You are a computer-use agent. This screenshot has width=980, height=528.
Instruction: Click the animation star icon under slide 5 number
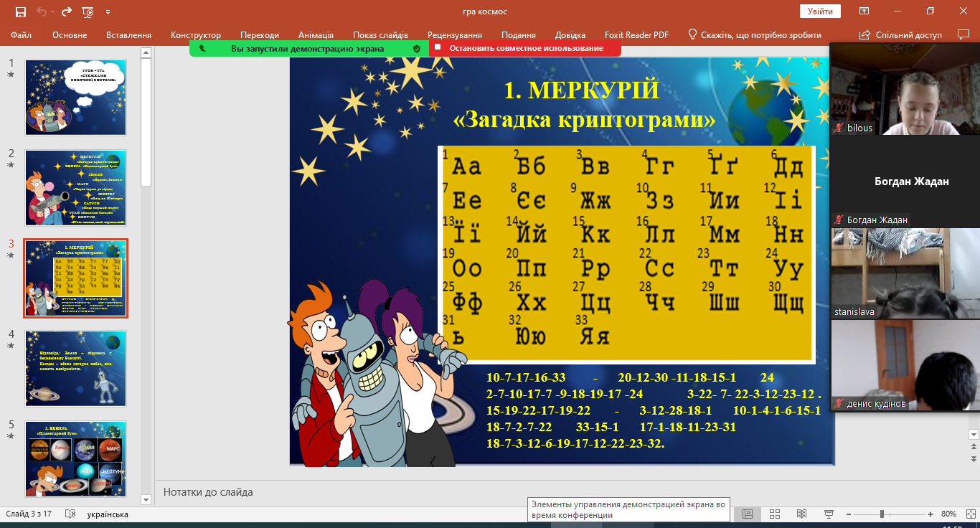[11, 435]
